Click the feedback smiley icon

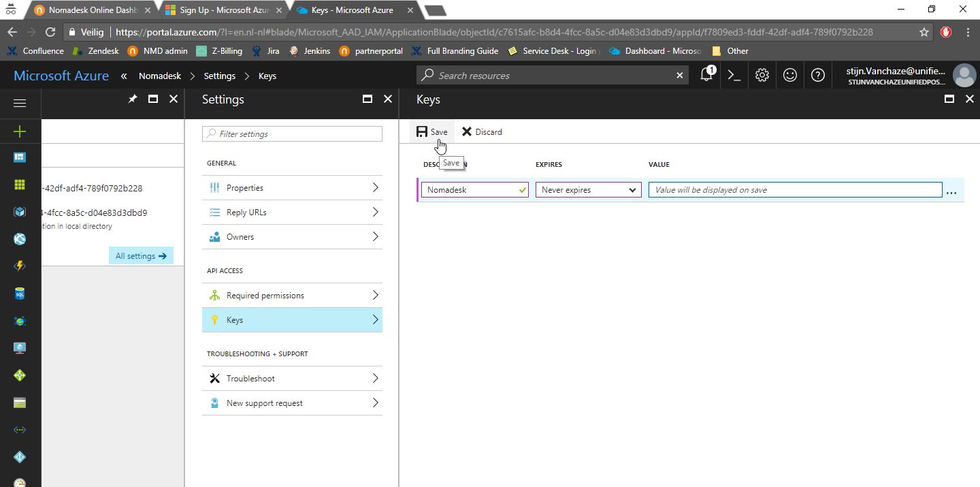[790, 76]
